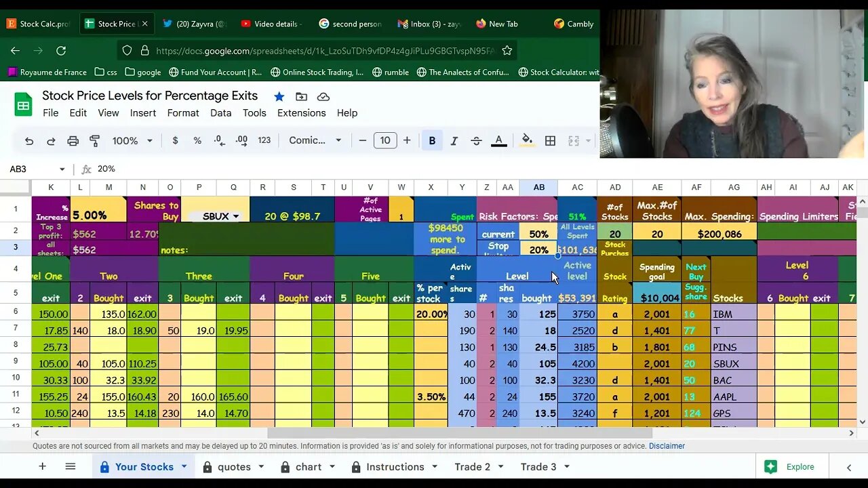Open the Trade 3 tab dropdown arrow
Viewport: 868px width, 488px height.
coord(566,466)
